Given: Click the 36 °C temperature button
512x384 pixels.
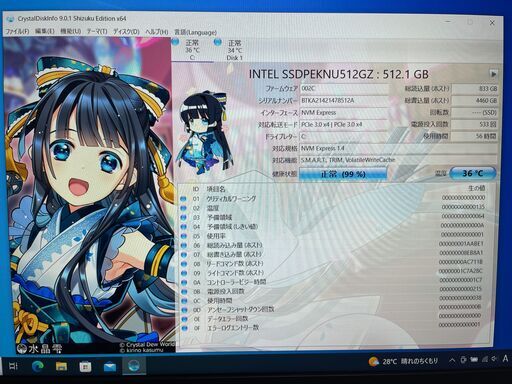Looking at the screenshot, I should pyautogui.click(x=473, y=173).
